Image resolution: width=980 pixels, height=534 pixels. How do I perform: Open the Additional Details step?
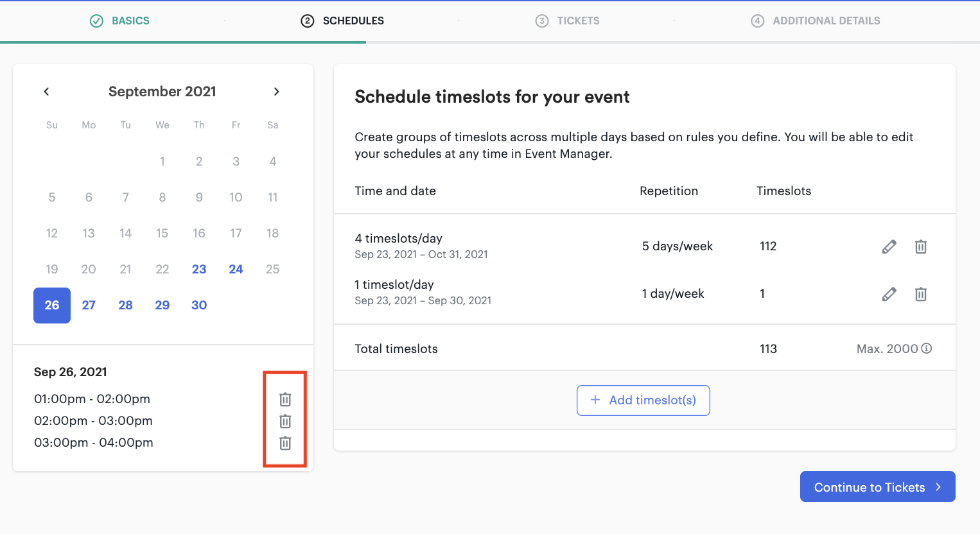click(816, 21)
